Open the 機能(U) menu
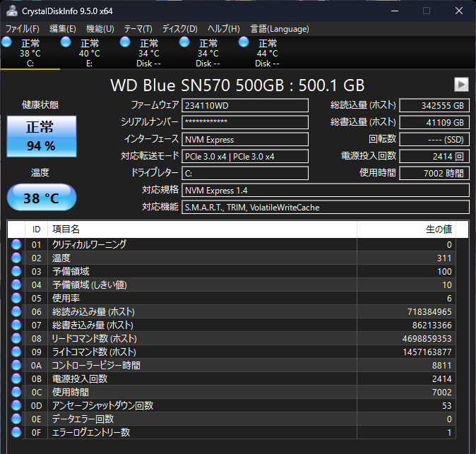The width and height of the screenshot is (476, 454). pos(100,29)
